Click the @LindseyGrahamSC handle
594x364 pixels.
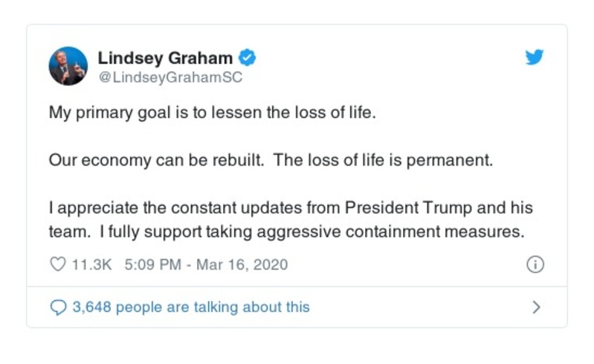coord(170,77)
